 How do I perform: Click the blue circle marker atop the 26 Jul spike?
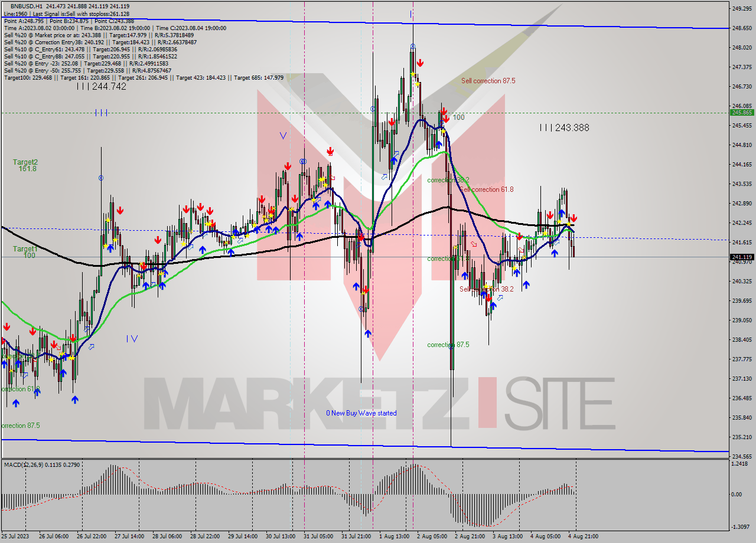[101, 178]
